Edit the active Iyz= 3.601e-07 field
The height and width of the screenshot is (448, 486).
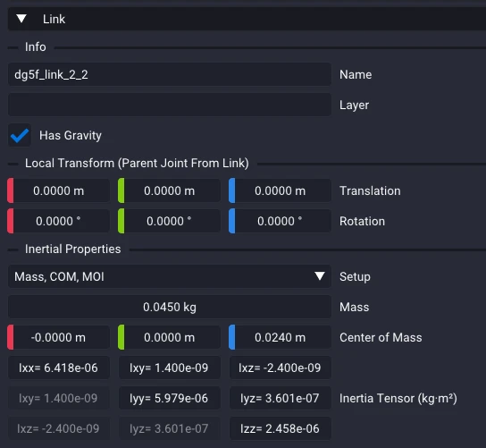pos(281,398)
